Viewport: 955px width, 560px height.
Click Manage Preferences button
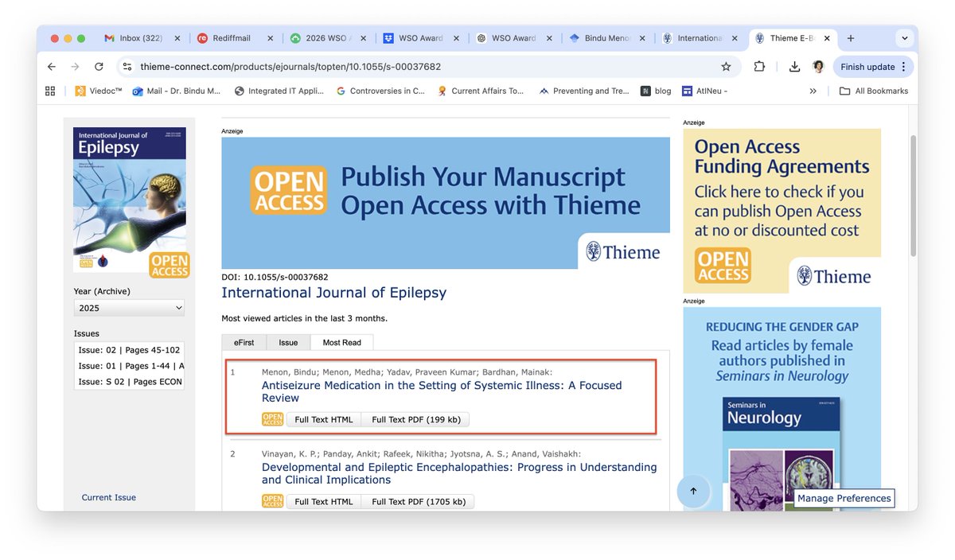(x=844, y=499)
